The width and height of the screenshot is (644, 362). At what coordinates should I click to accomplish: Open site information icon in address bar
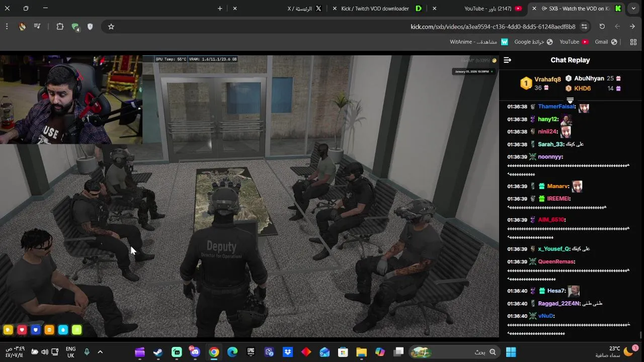[584, 27]
